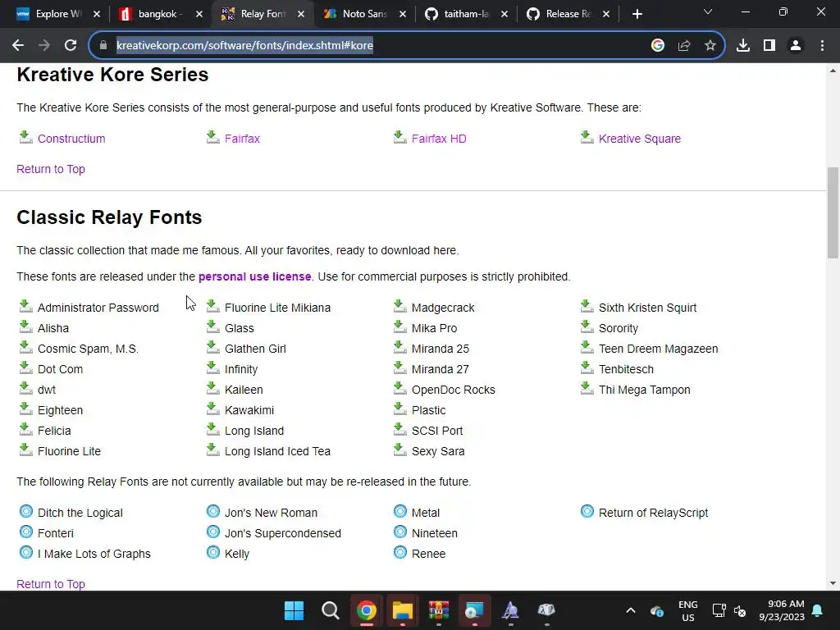840x630 pixels.
Task: Click the Thi Mega Tampon font name
Action: click(645, 390)
